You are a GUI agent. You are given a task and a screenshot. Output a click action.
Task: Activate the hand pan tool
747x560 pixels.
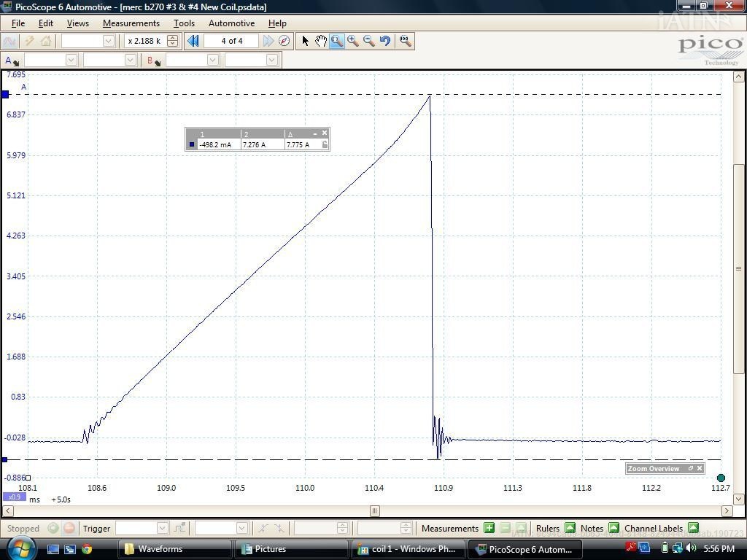click(x=320, y=41)
